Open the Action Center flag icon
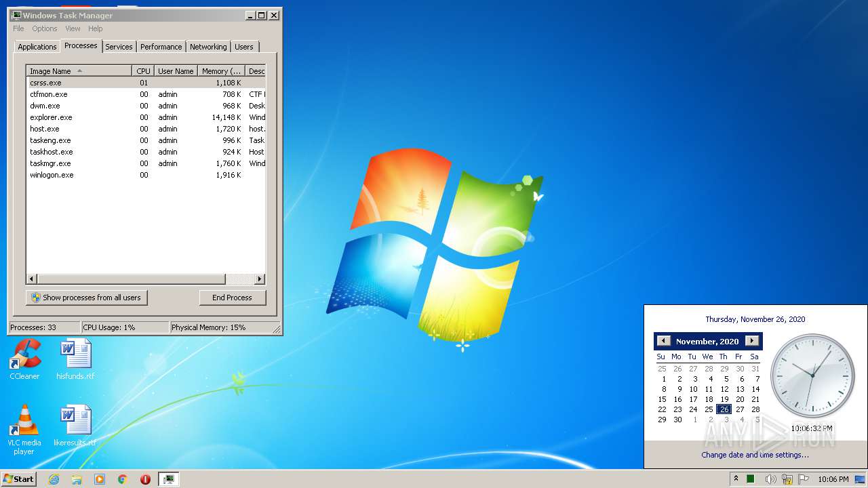The image size is (868, 488). click(803, 479)
